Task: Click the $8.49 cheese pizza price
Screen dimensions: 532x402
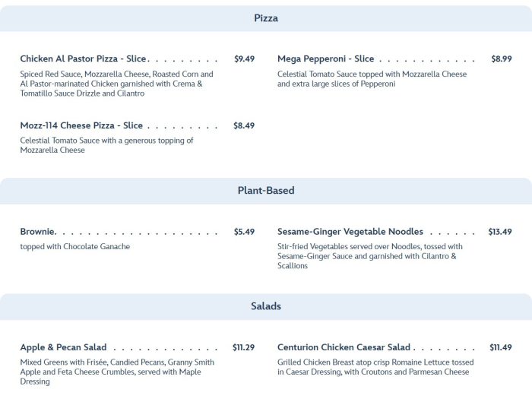Action: click(x=244, y=125)
